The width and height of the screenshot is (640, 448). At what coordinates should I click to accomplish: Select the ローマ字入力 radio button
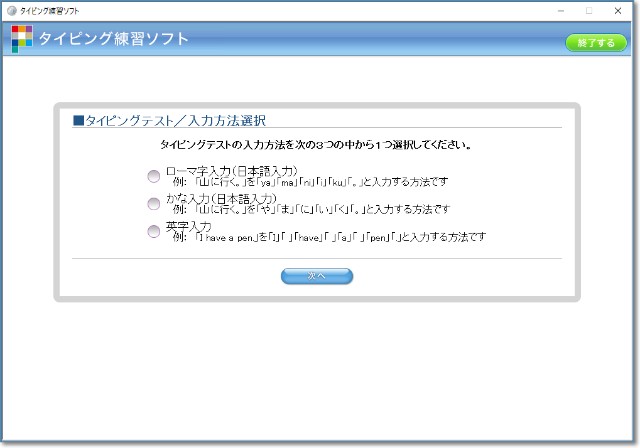153,176
